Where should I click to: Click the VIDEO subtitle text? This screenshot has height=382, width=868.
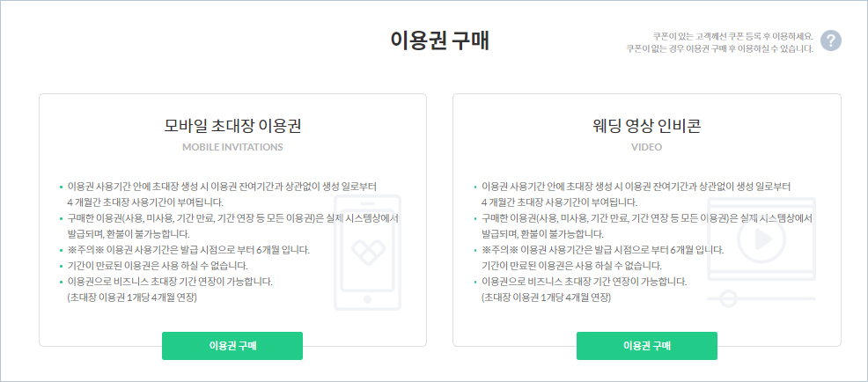646,147
